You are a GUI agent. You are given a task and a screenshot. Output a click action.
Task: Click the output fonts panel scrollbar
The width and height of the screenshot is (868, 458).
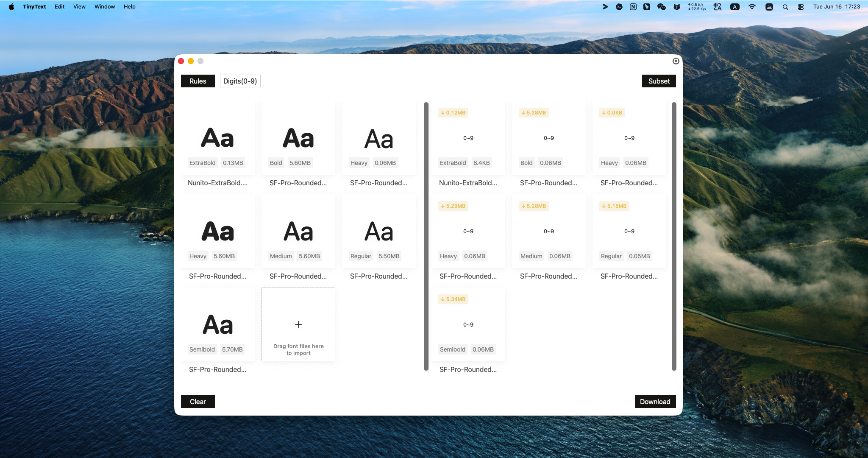coord(674,236)
